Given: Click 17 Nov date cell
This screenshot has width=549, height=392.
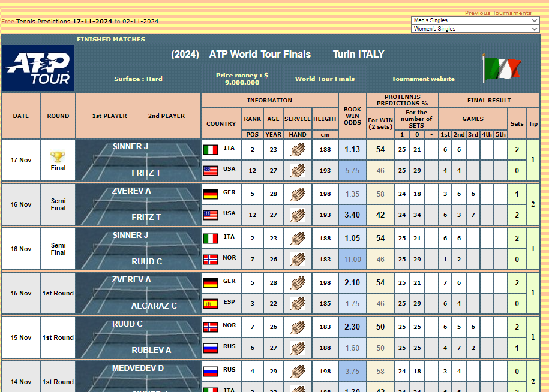Looking at the screenshot, I should coord(20,160).
